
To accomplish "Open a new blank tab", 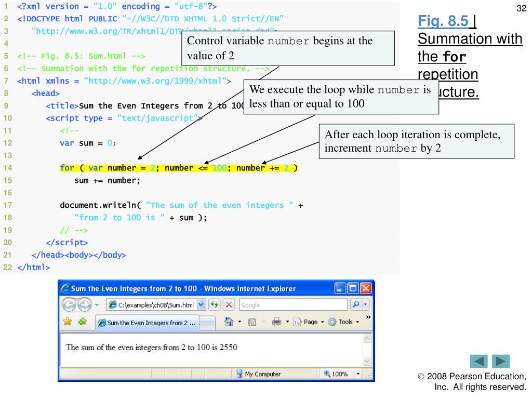I will [207, 323].
